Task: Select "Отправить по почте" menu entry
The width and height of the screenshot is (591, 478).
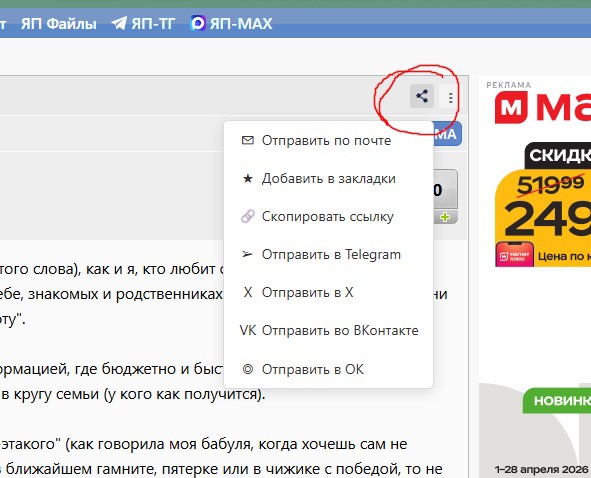Action: point(329,140)
